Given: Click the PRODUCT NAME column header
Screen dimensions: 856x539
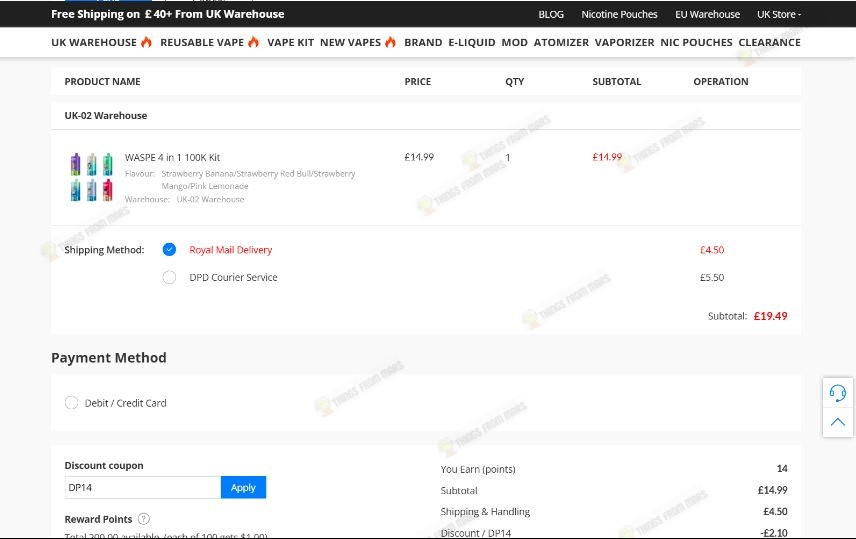Looking at the screenshot, I should (x=103, y=81).
